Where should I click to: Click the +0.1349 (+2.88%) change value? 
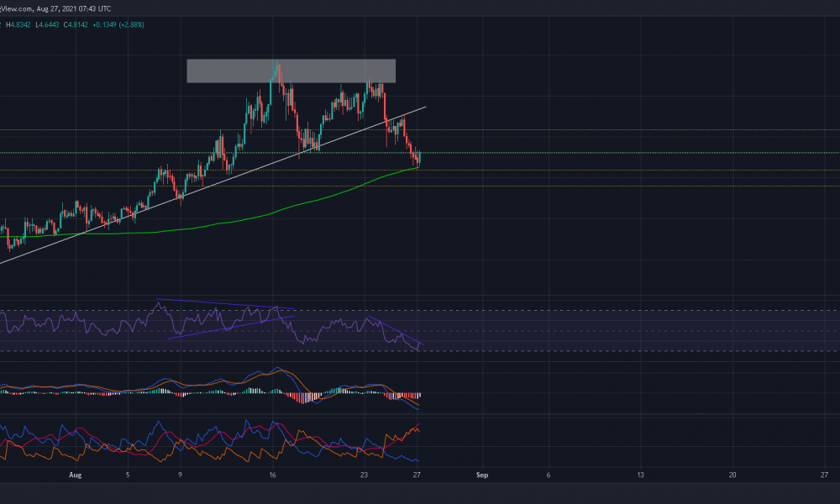[x=118, y=24]
